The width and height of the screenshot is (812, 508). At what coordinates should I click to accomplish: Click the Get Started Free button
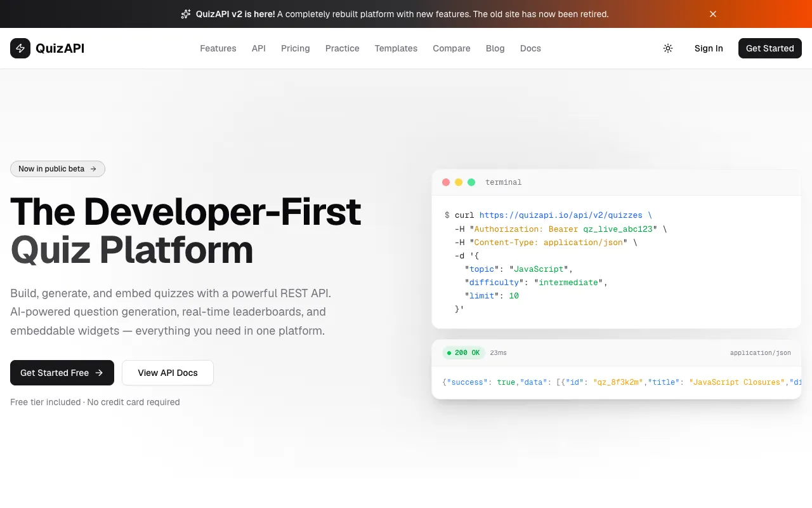tap(62, 373)
